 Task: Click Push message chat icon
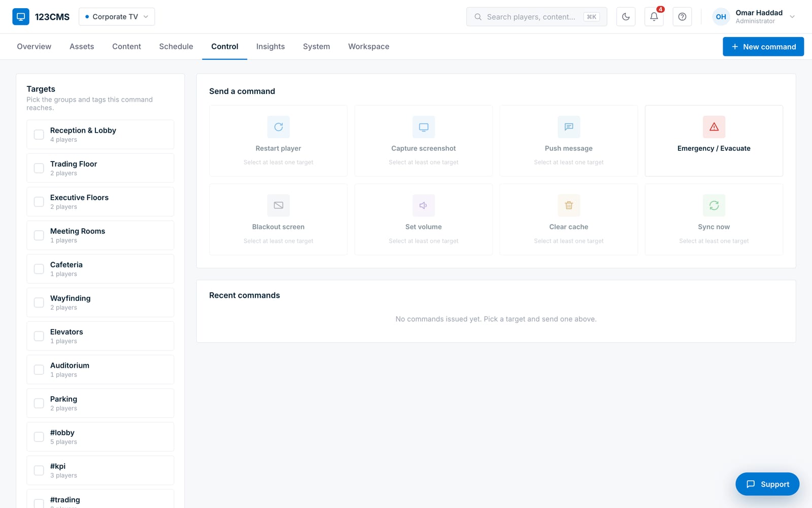tap(569, 127)
